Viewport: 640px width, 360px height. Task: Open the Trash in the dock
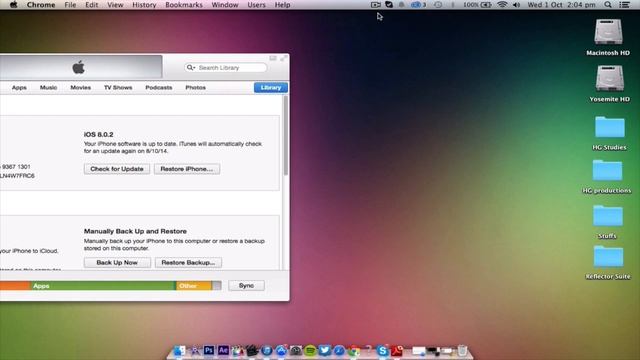pos(462,351)
